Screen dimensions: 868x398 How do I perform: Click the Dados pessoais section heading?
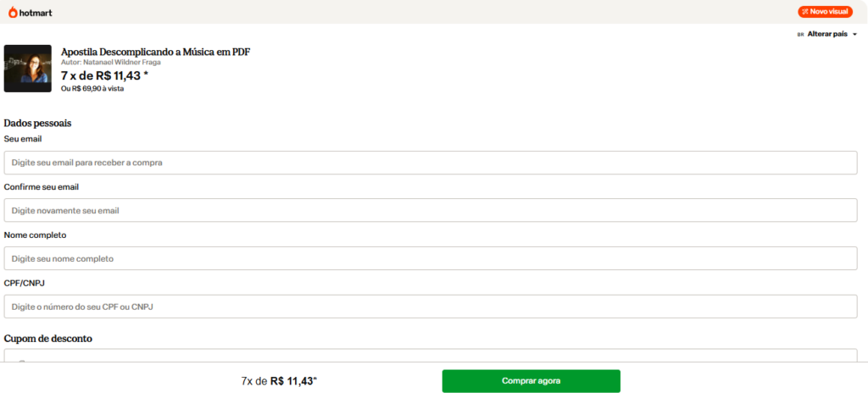(37, 124)
